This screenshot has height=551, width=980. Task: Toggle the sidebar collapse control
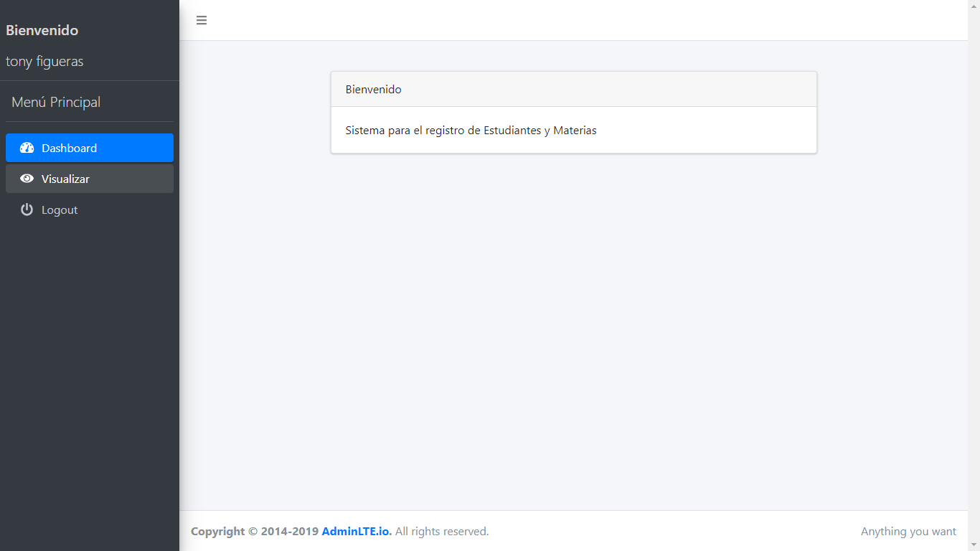coord(201,20)
